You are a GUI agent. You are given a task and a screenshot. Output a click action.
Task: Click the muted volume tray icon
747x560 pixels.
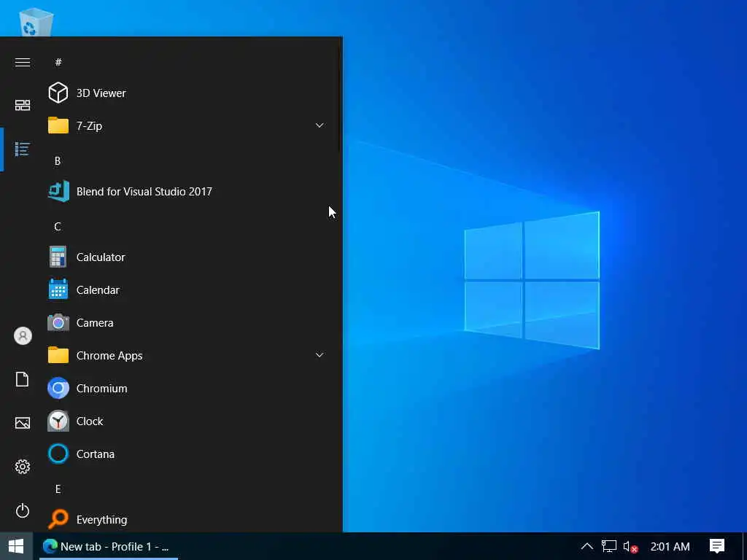pos(630,547)
